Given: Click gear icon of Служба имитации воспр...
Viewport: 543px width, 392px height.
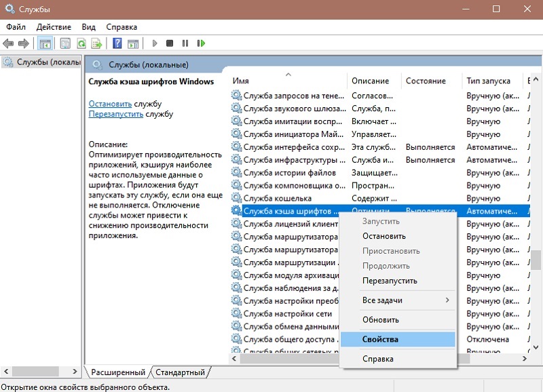Looking at the screenshot, I should point(236,121).
